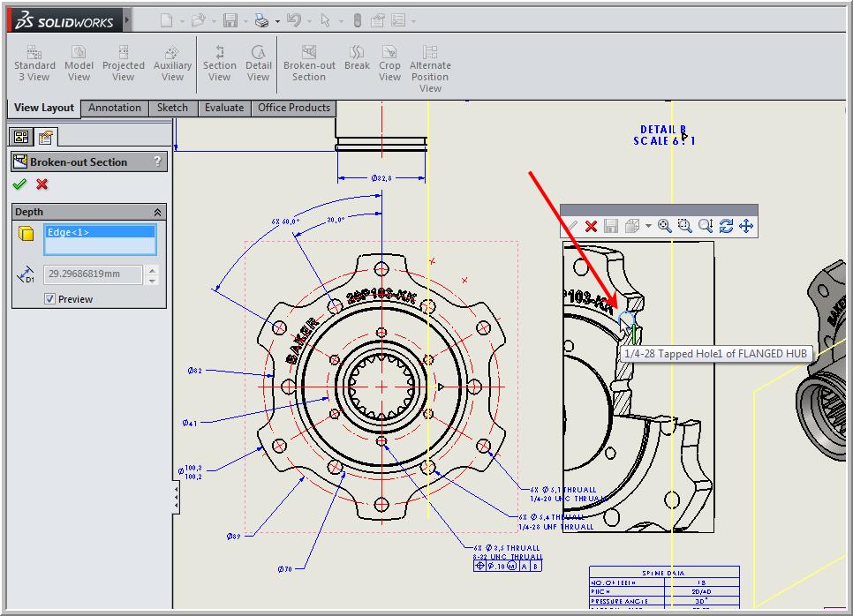853x616 pixels.
Task: Open the Evaluate tab
Action: (224, 108)
